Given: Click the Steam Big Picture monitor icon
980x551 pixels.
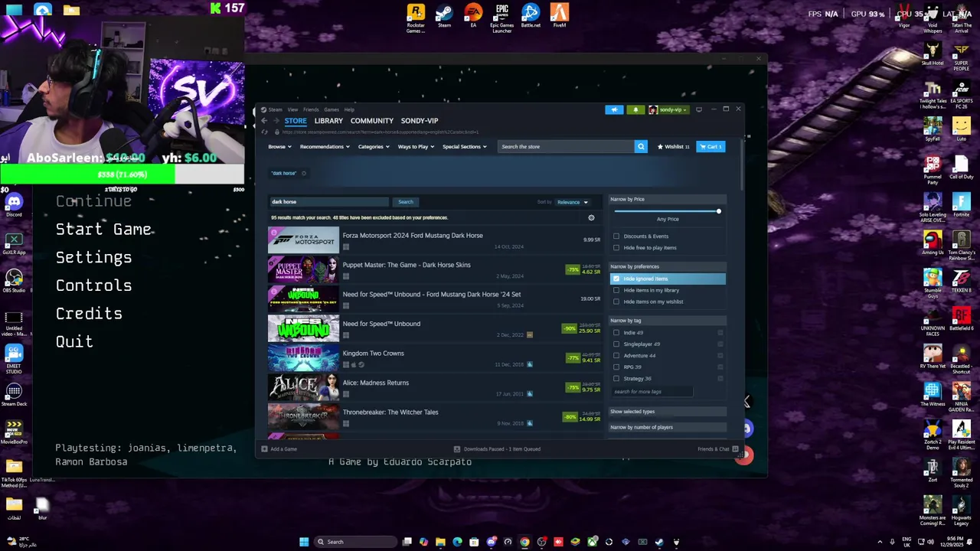Looking at the screenshot, I should point(699,109).
